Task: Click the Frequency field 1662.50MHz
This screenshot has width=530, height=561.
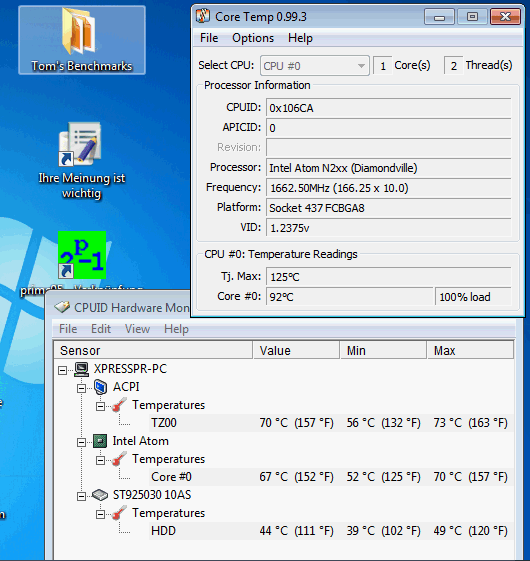Action: [x=389, y=188]
